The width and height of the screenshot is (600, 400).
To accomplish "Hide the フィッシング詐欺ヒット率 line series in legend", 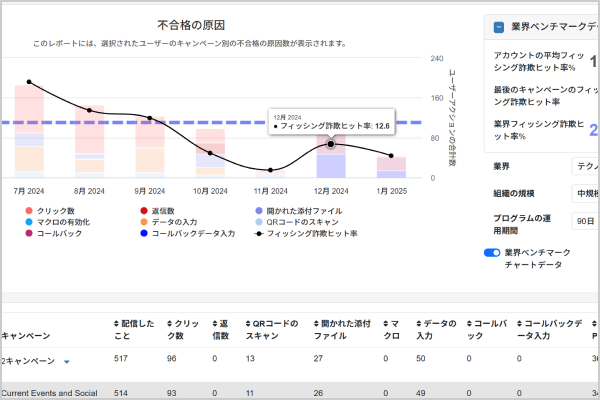I will (258, 233).
